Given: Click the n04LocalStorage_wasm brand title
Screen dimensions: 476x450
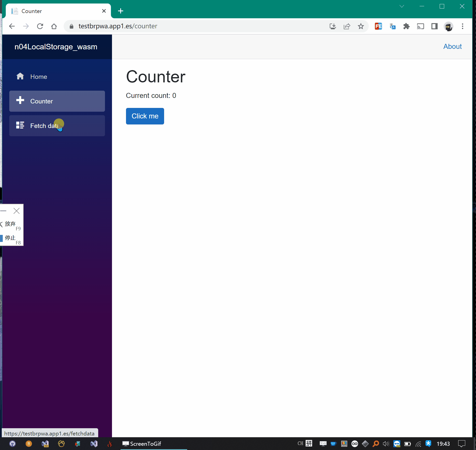Looking at the screenshot, I should (56, 47).
